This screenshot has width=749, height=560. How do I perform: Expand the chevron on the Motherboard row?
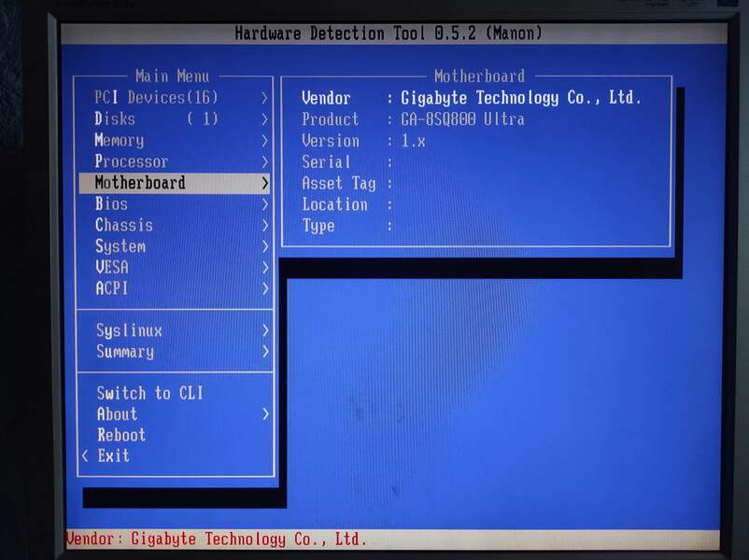(x=264, y=183)
